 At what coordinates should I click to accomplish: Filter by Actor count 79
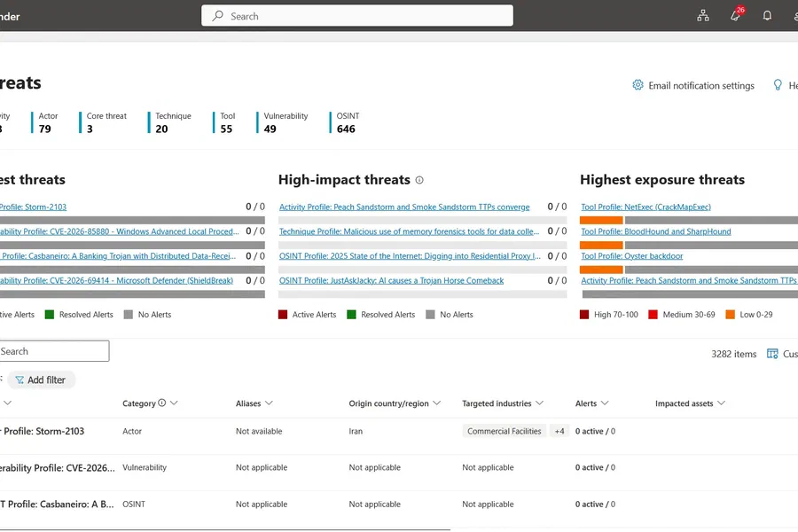click(45, 122)
